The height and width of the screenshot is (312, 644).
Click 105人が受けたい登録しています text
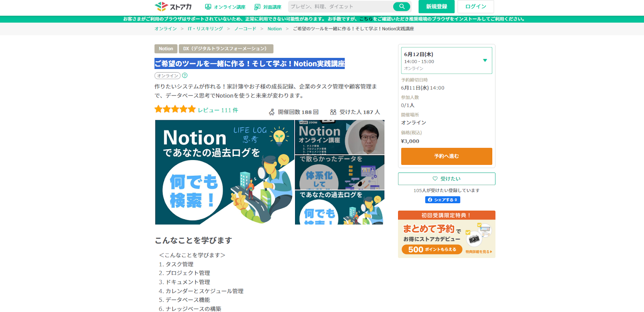pos(446,190)
